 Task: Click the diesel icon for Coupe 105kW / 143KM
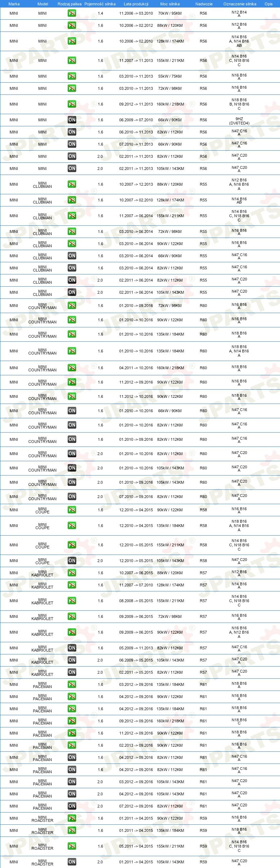72,561
